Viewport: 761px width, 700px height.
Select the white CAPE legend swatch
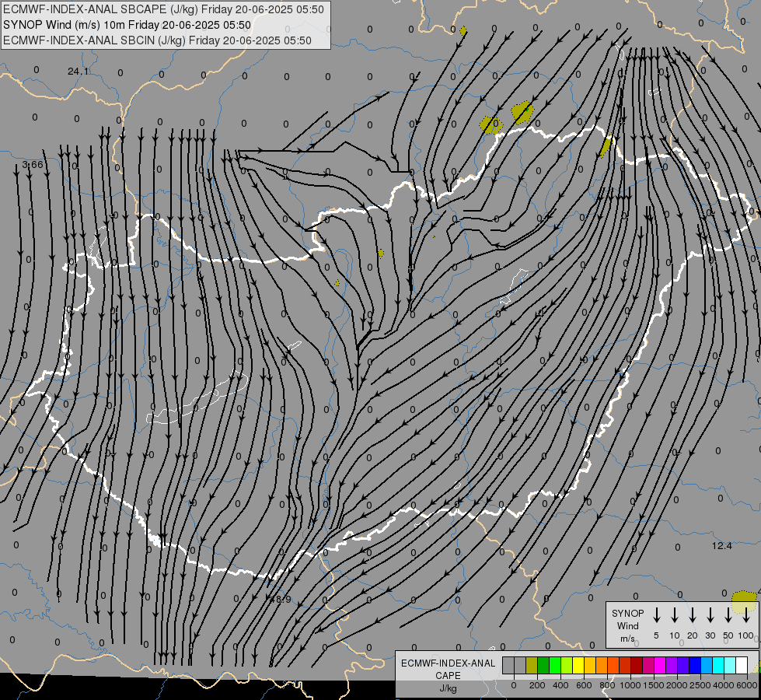point(742,665)
